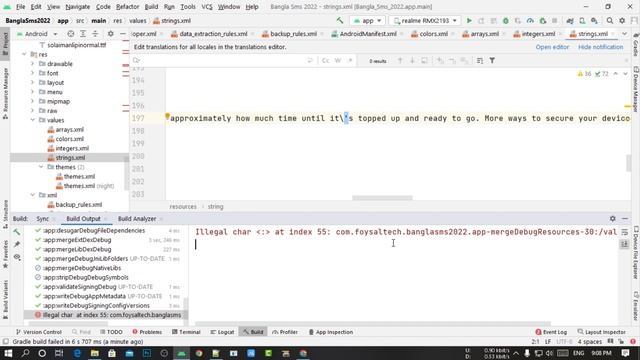Toggle view eye icon in Build panel
Screen dimensions: 640x360
pos(17,257)
